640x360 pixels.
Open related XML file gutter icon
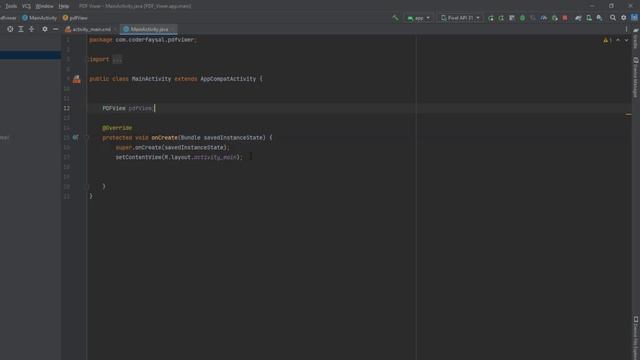[76, 79]
